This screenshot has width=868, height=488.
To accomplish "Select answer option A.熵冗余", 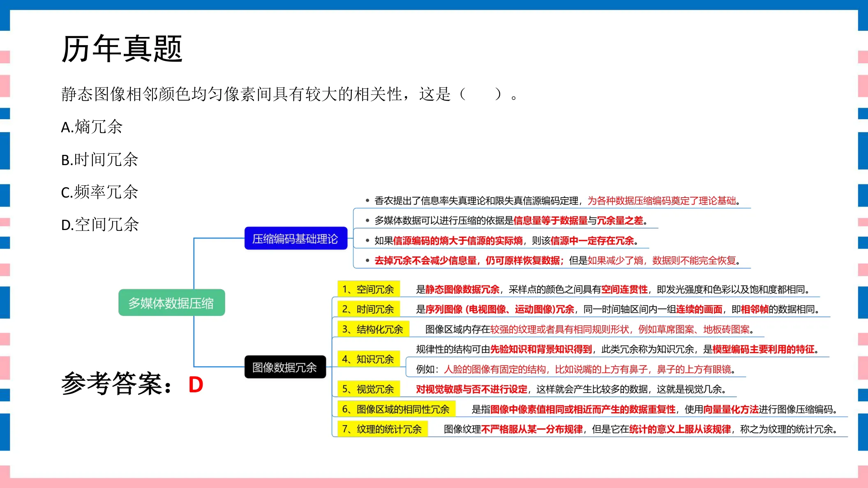I will click(92, 127).
